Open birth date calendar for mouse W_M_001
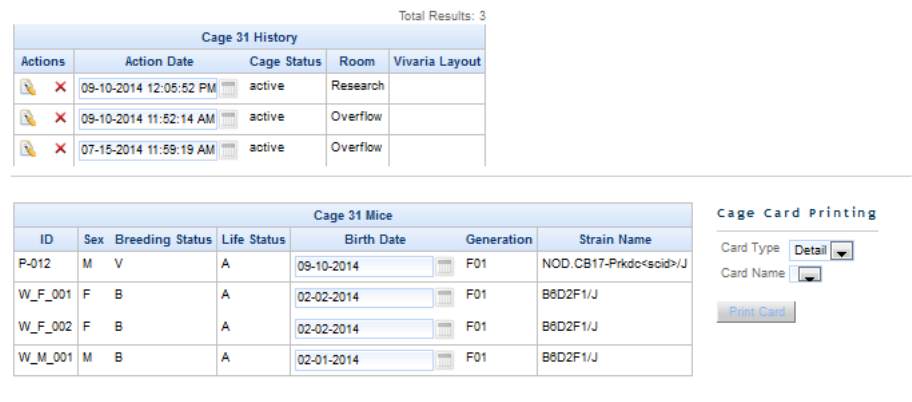 click(x=445, y=360)
